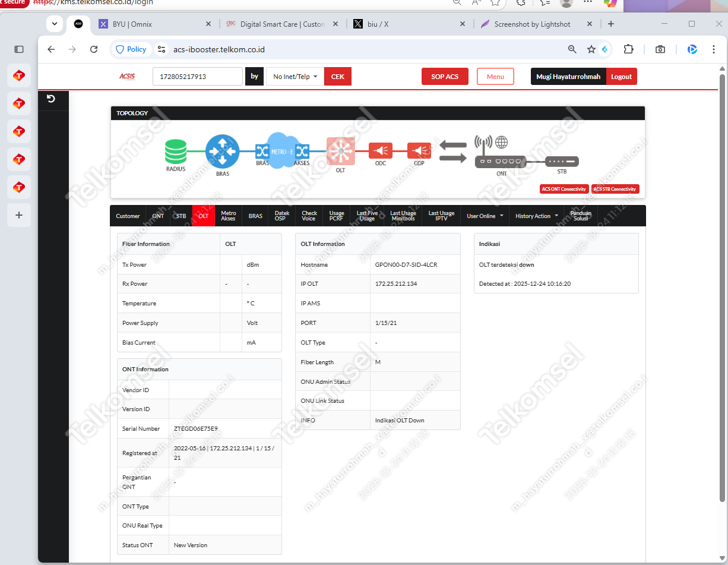The width and height of the screenshot is (728, 565).
Task: Open the No Inet/Telp dropdown
Action: pos(295,77)
